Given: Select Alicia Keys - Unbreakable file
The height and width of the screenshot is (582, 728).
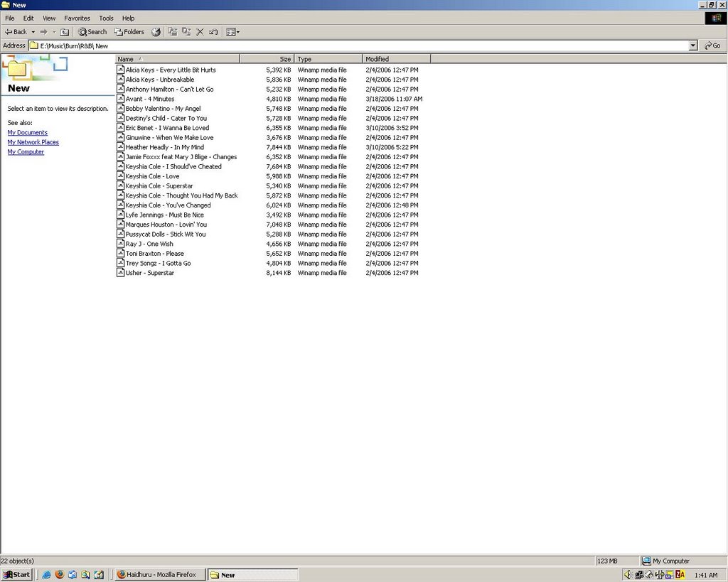Looking at the screenshot, I should [x=160, y=80].
